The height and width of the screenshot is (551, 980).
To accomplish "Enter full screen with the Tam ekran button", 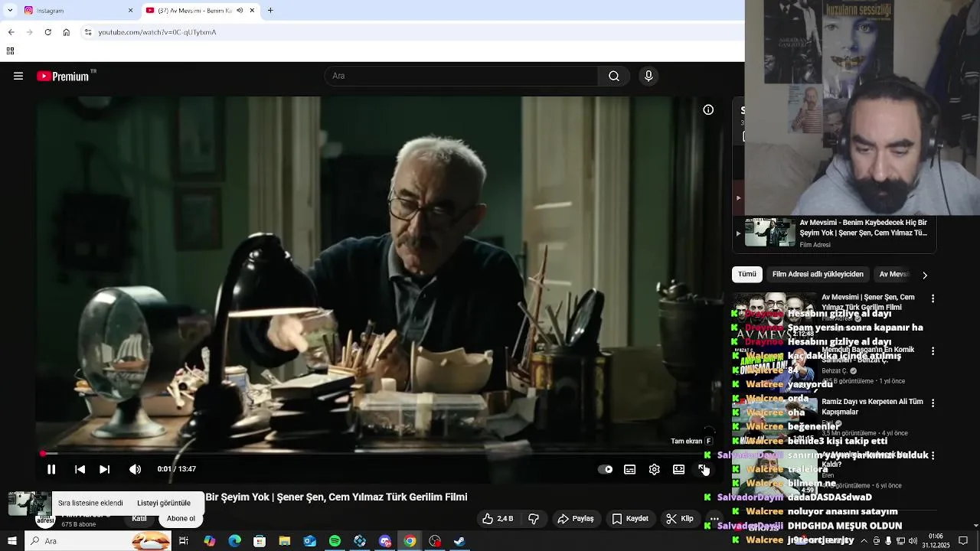I will coord(703,469).
